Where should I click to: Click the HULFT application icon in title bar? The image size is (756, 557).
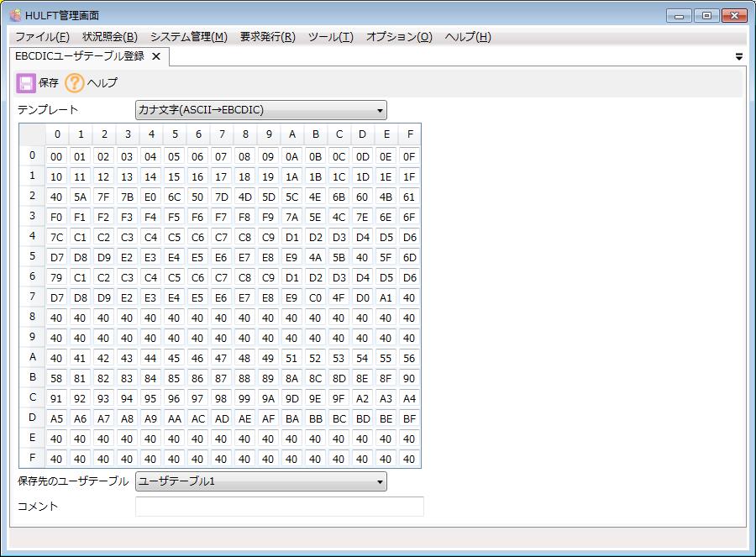[x=15, y=15]
